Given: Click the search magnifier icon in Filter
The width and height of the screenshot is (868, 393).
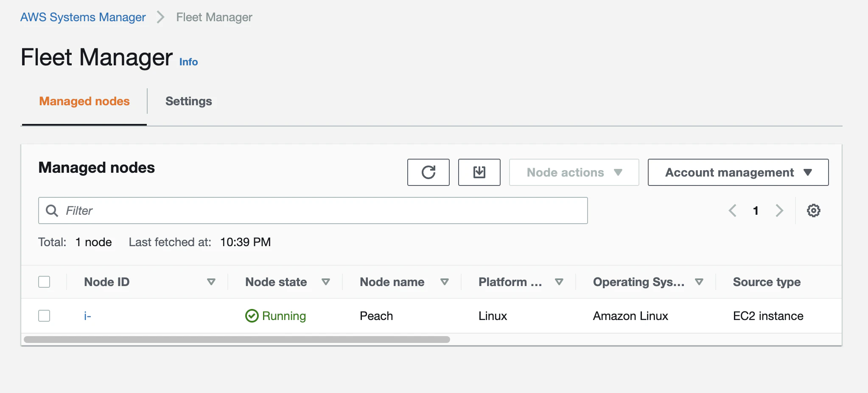Looking at the screenshot, I should coord(52,211).
